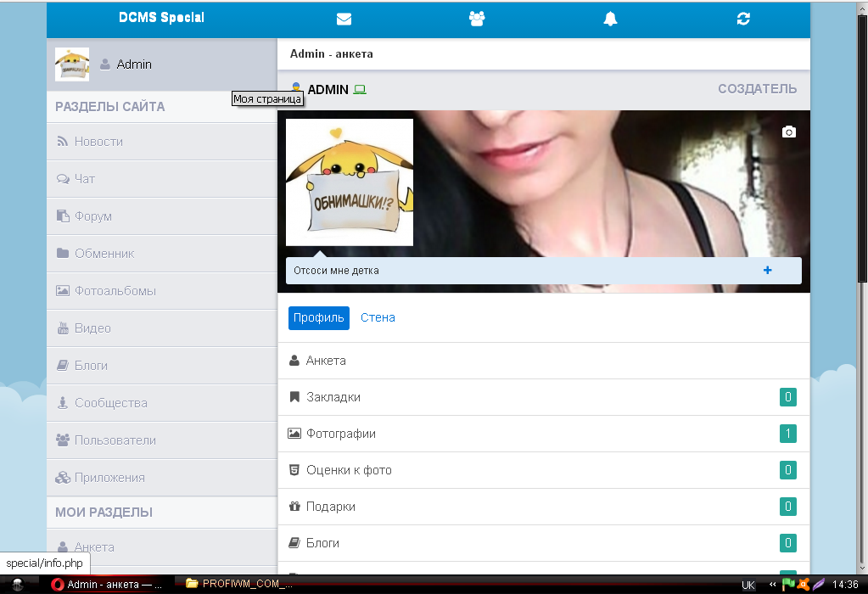Open Новости in the sidebar
The image size is (868, 594).
(x=98, y=142)
